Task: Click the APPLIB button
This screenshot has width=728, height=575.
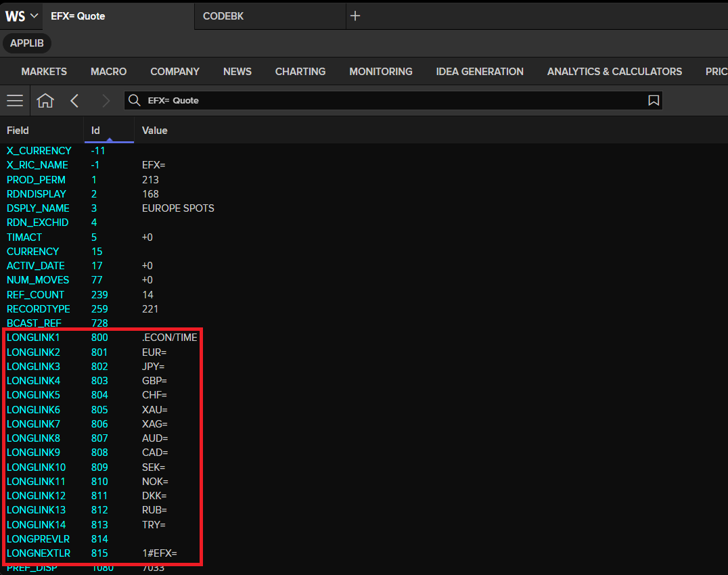Action: 27,43
